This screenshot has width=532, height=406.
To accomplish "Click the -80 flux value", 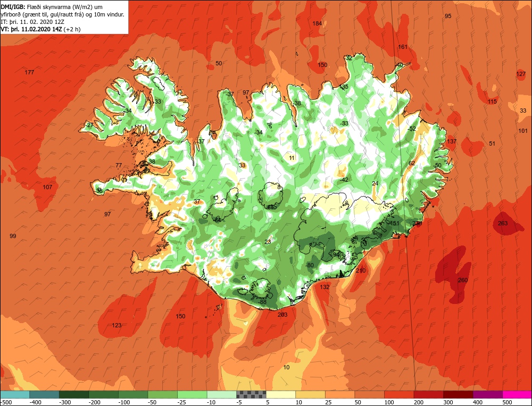I will pyautogui.click(x=310, y=265).
